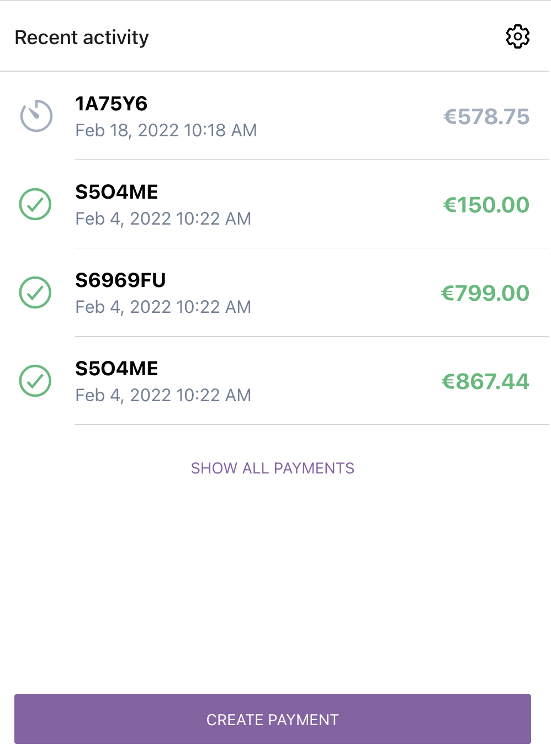The width and height of the screenshot is (551, 756).
Task: Open the settings gear icon
Action: 517,37
